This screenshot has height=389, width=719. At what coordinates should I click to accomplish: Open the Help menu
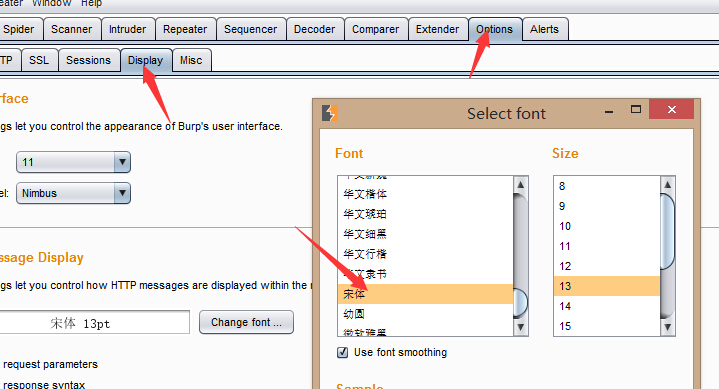coord(91,3)
